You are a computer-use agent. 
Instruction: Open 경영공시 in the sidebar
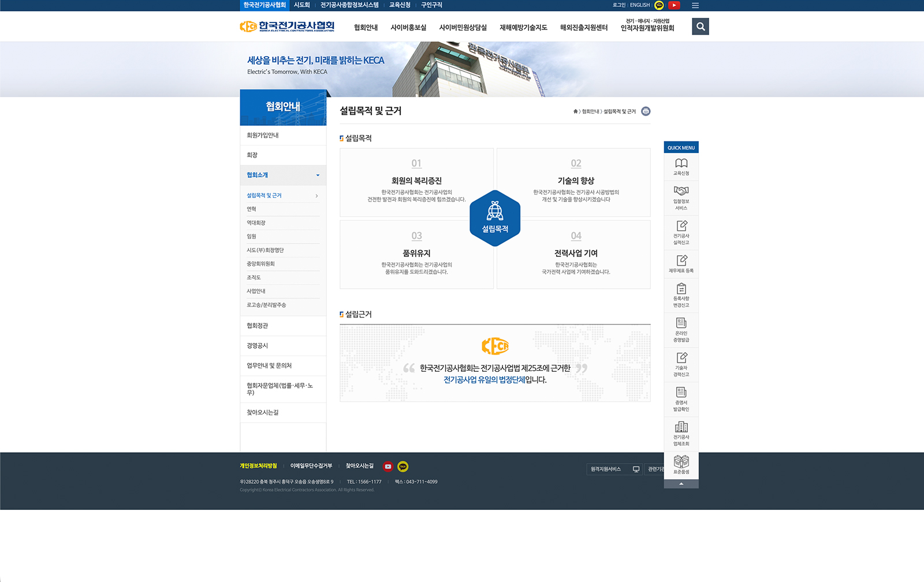click(x=283, y=346)
